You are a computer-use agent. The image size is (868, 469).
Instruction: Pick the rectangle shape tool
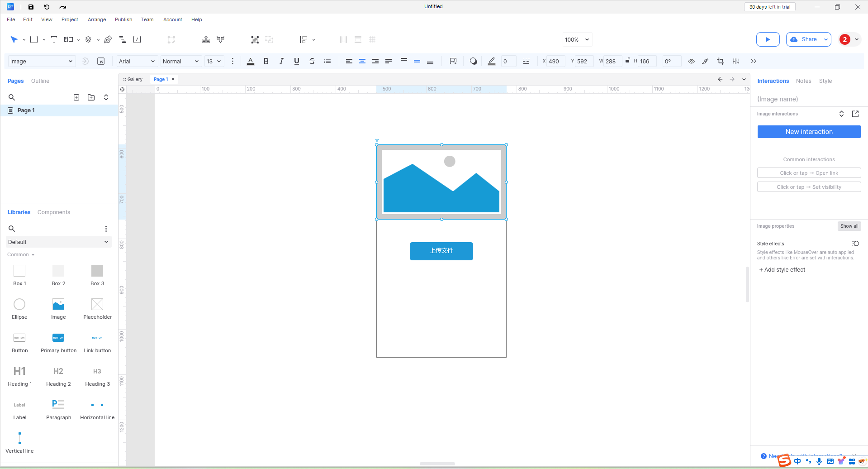(34, 39)
